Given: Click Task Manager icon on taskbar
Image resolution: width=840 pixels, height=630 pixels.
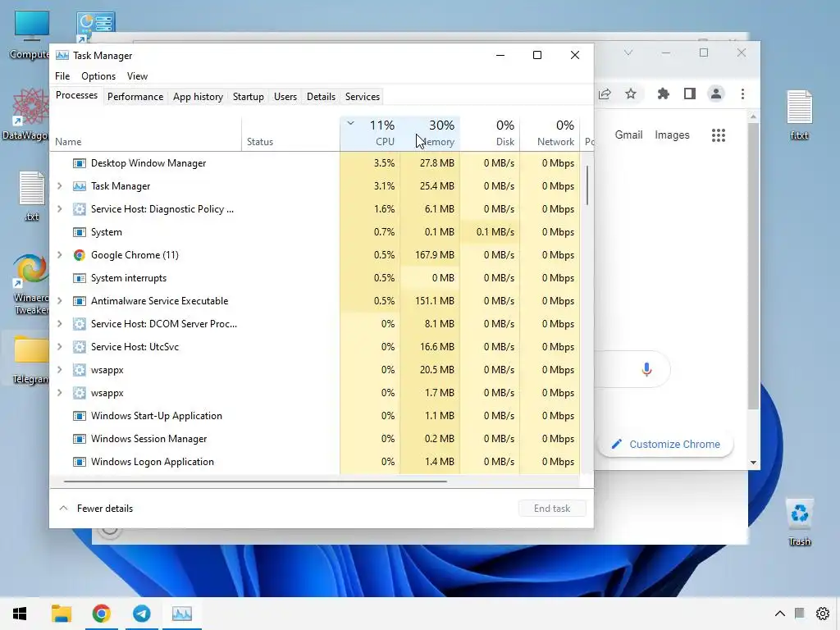Looking at the screenshot, I should [x=181, y=614].
